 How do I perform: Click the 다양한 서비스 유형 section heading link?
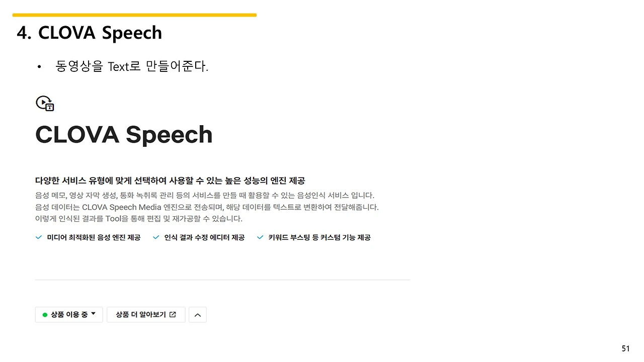click(x=170, y=180)
